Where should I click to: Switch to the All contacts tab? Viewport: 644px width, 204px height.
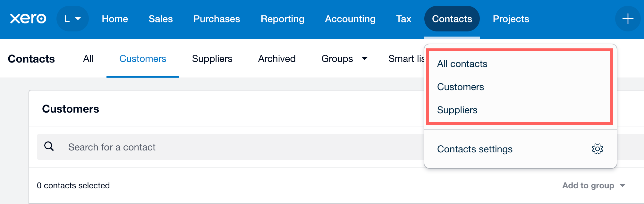point(88,59)
